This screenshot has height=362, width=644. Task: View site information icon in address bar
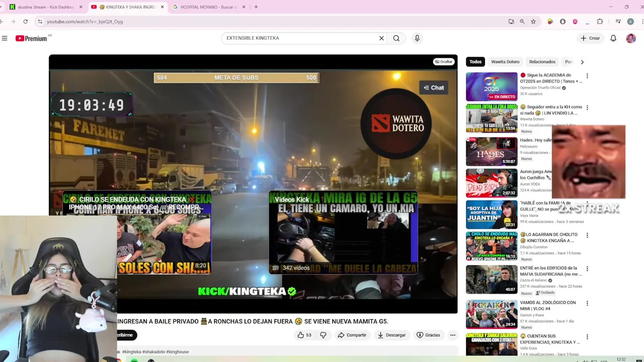point(40,22)
